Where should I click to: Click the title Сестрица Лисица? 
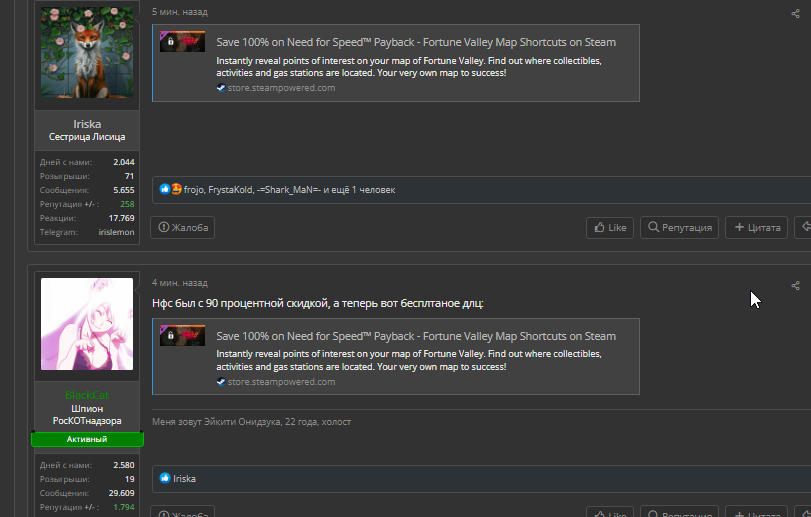[87, 137]
